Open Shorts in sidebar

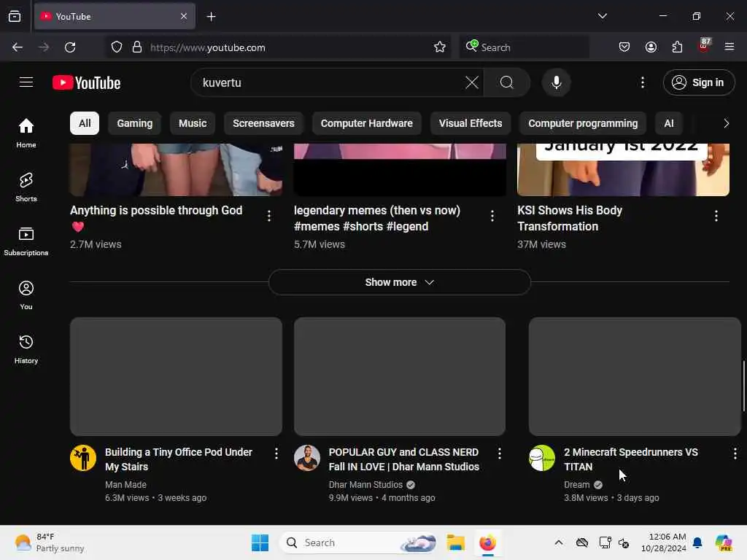[x=26, y=187]
